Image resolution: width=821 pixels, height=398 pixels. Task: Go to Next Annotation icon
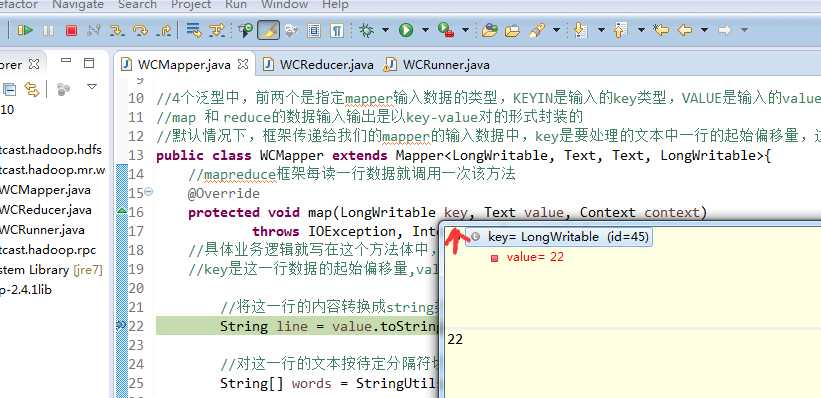(580, 30)
